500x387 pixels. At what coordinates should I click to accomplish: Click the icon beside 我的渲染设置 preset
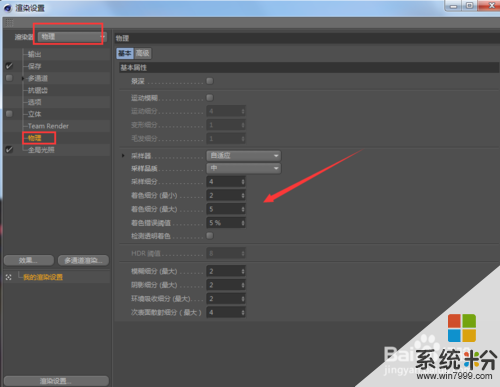point(9,277)
